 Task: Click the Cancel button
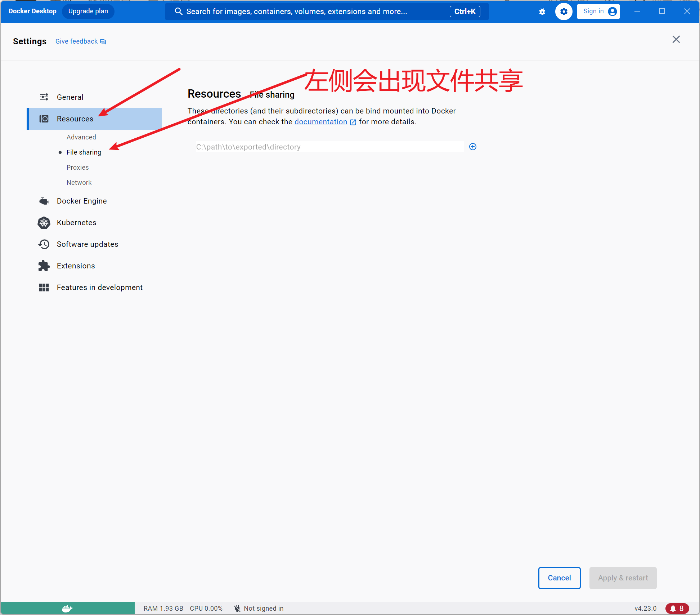point(559,578)
